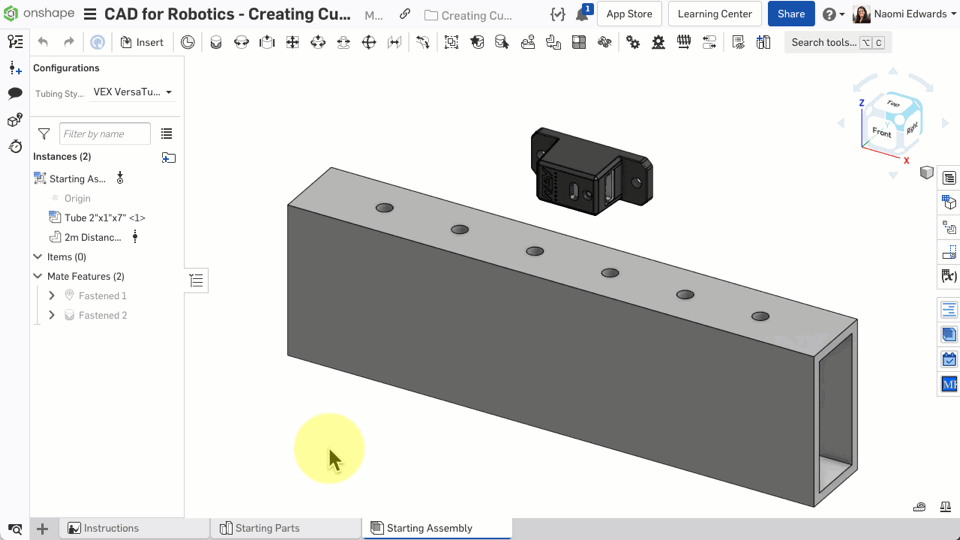Image resolution: width=960 pixels, height=540 pixels.
Task: Collapse the left panel with list toggle
Action: pos(196,280)
